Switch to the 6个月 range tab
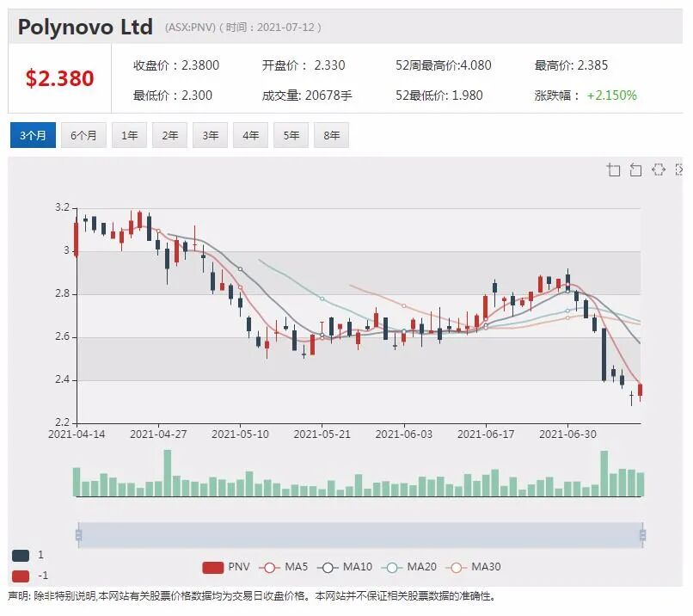 coord(83,135)
